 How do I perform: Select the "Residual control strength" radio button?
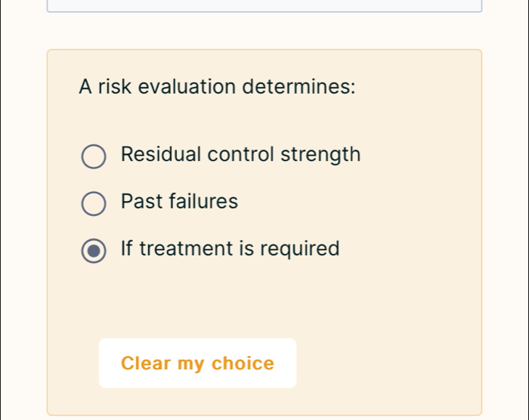click(x=94, y=157)
